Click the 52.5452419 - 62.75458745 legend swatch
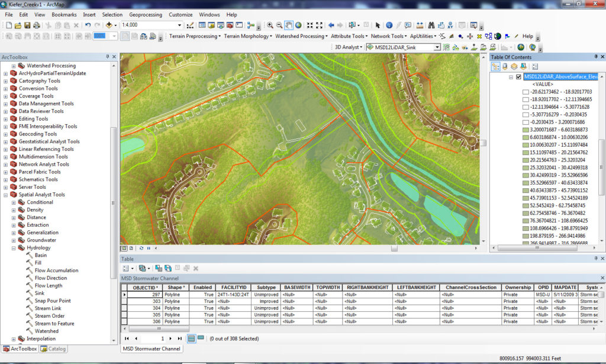Viewport: 606px width, 364px height. [x=526, y=205]
